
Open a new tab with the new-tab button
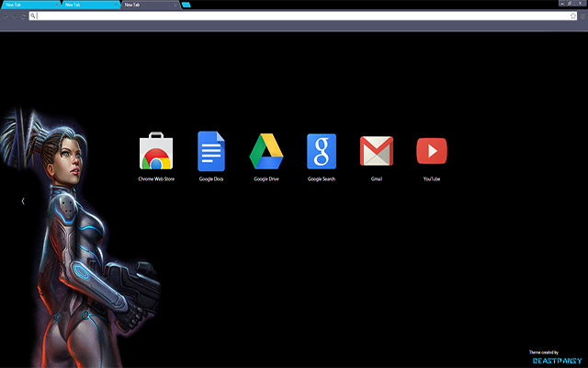click(x=187, y=5)
